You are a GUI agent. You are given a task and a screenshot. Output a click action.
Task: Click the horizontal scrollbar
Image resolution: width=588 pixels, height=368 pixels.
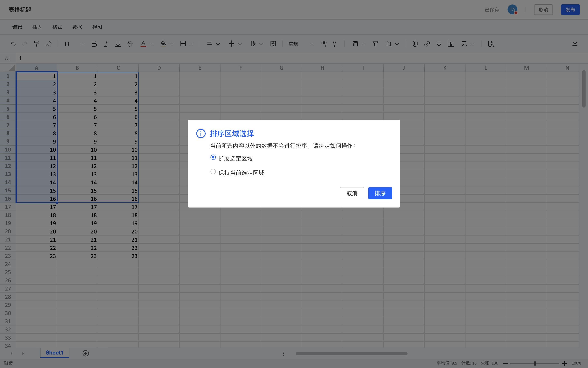[351, 354]
